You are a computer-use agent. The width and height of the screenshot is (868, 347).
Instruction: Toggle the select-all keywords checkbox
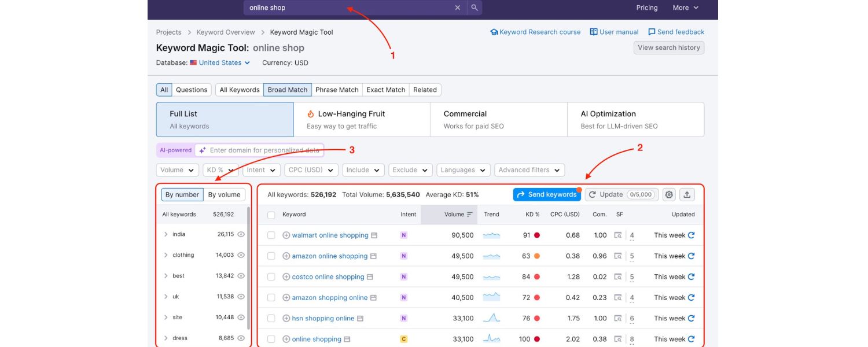(271, 214)
